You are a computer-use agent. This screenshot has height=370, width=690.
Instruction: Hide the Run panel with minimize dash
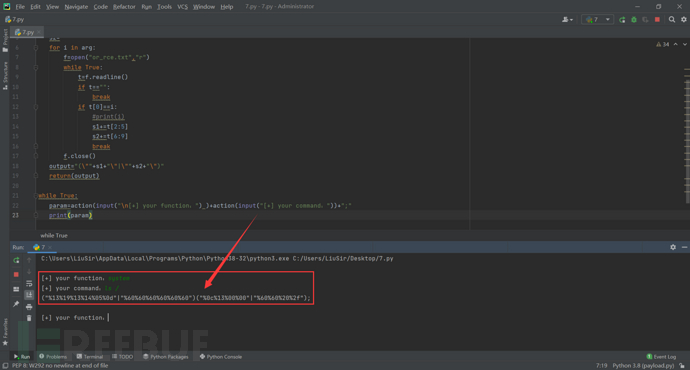click(684, 247)
